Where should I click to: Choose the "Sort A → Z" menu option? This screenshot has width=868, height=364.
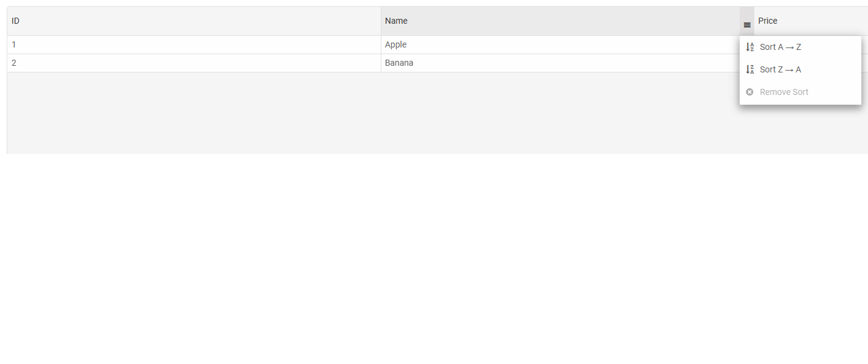[x=780, y=47]
